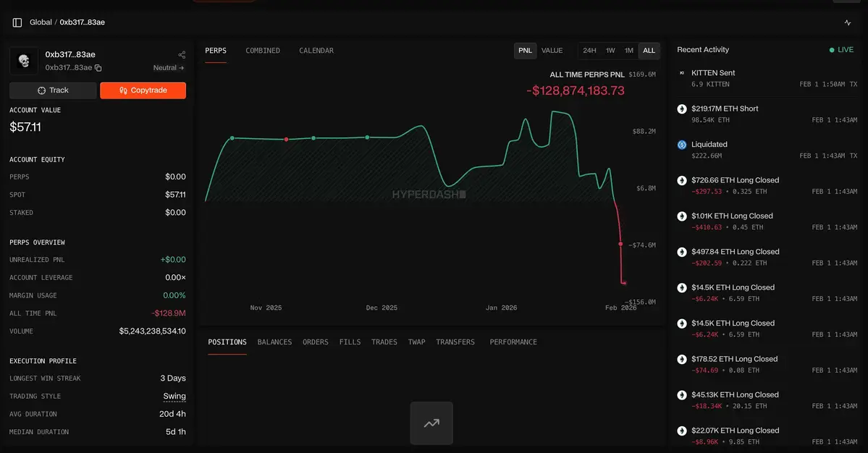Switch chart to PNL mode
Image resolution: width=868 pixels, height=453 pixels.
click(x=525, y=51)
